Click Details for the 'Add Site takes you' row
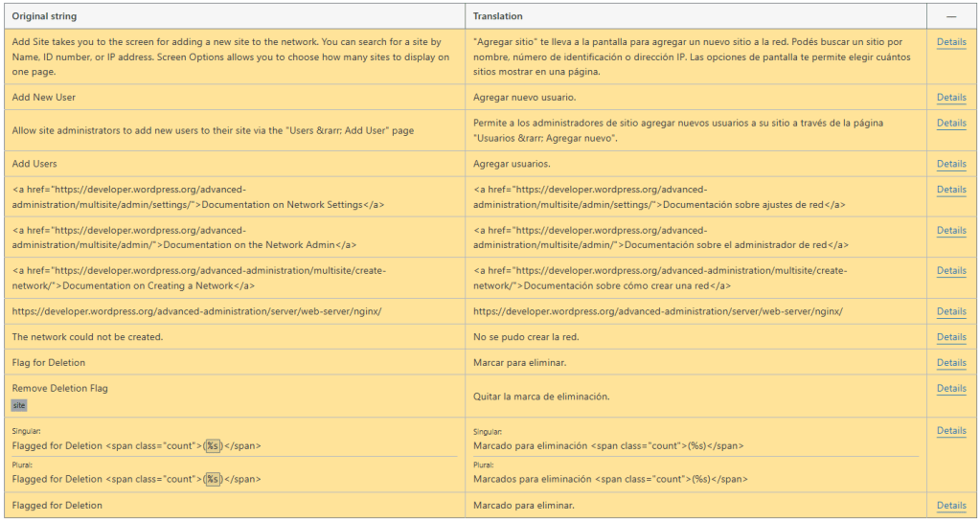980x521 pixels. pyautogui.click(x=950, y=42)
